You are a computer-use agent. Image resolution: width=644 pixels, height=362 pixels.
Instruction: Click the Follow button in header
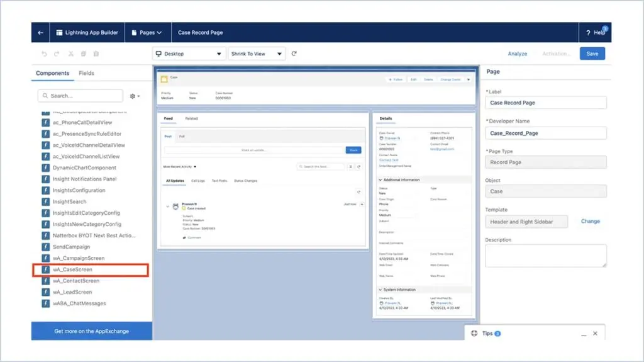(x=396, y=79)
